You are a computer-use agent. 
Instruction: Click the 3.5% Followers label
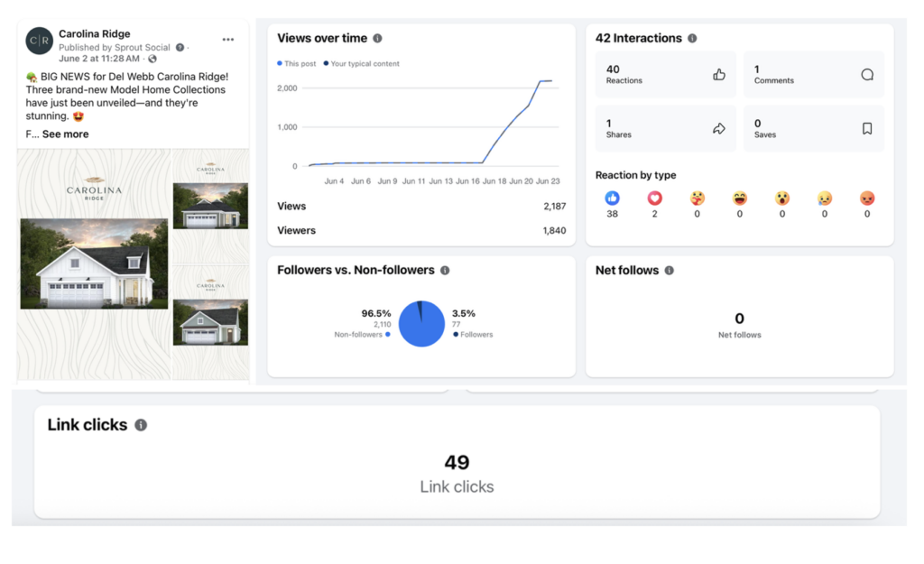click(x=473, y=324)
